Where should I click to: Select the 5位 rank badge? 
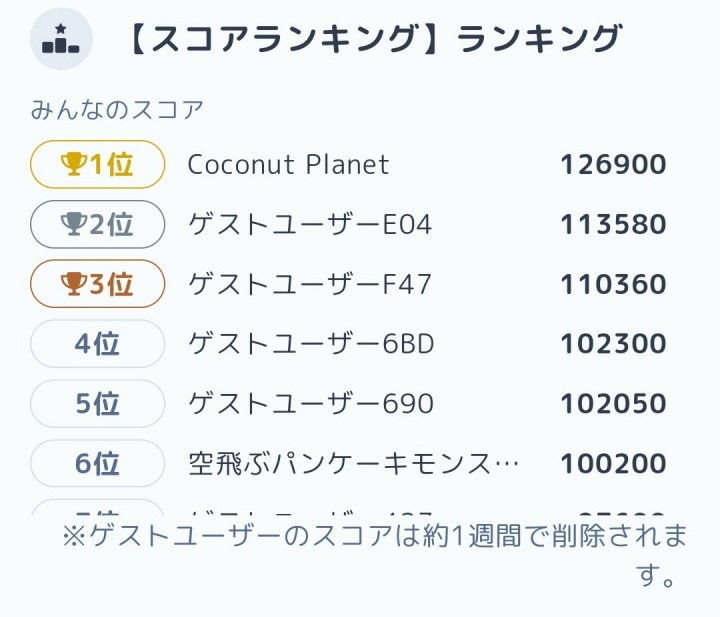[x=97, y=403]
